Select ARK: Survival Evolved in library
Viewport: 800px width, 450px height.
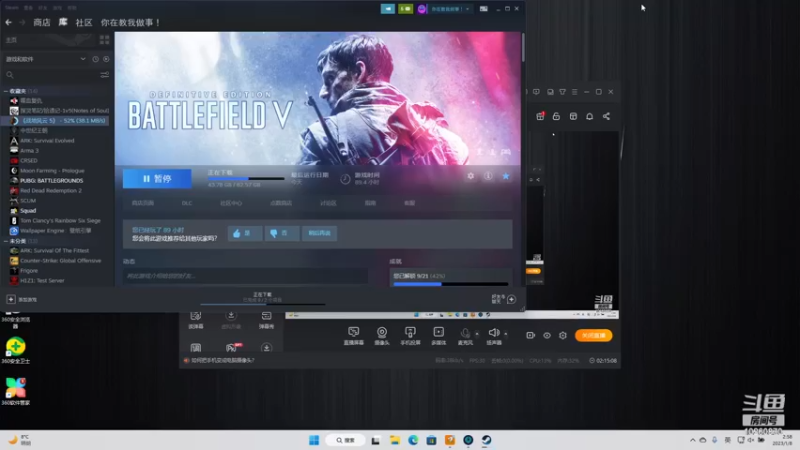click(x=47, y=140)
